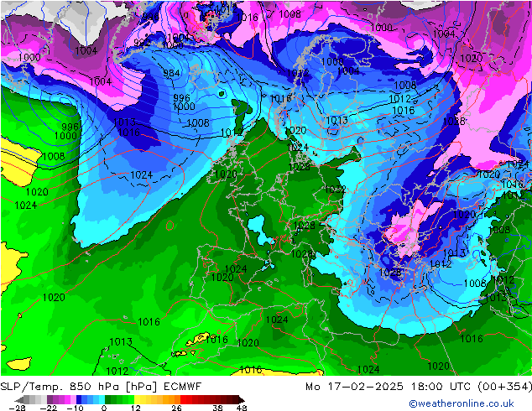Image resolution: width=532 pixels, height=411 pixels.
Task: Click the '26' legend value
Action: pyautogui.click(x=176, y=408)
